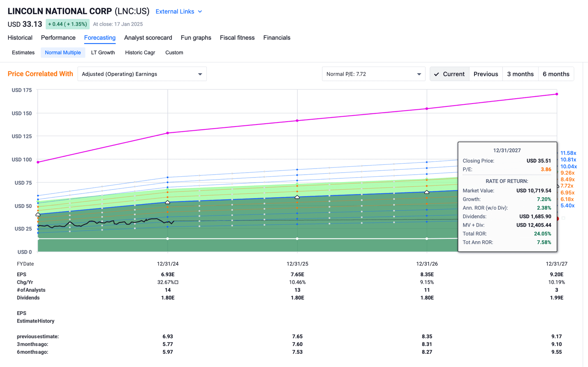Select the LT Growth forecasting option
Screen dimensions: 588x367
103,53
